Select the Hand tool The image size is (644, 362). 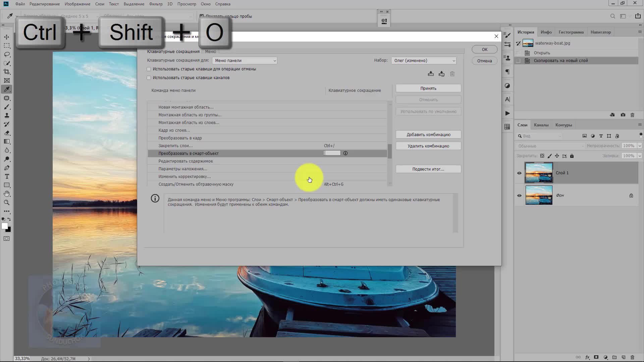[7, 194]
